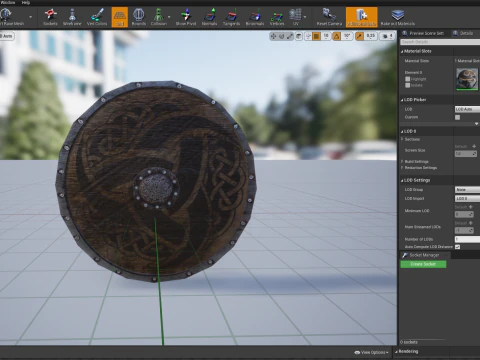Toggle the Sockets toolbar icon
Image resolution: width=480 pixels, height=360 pixels.
(x=50, y=17)
